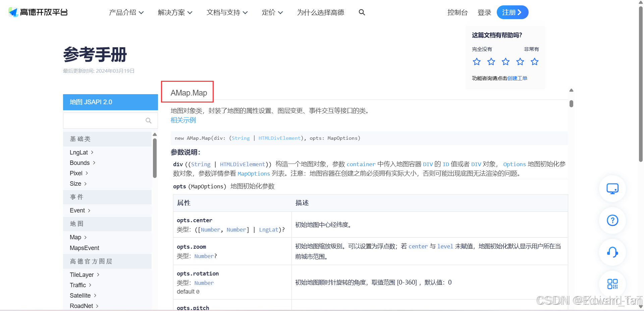Image resolution: width=644 pixels, height=311 pixels.
Task: Rate the document three stars
Action: 505,62
